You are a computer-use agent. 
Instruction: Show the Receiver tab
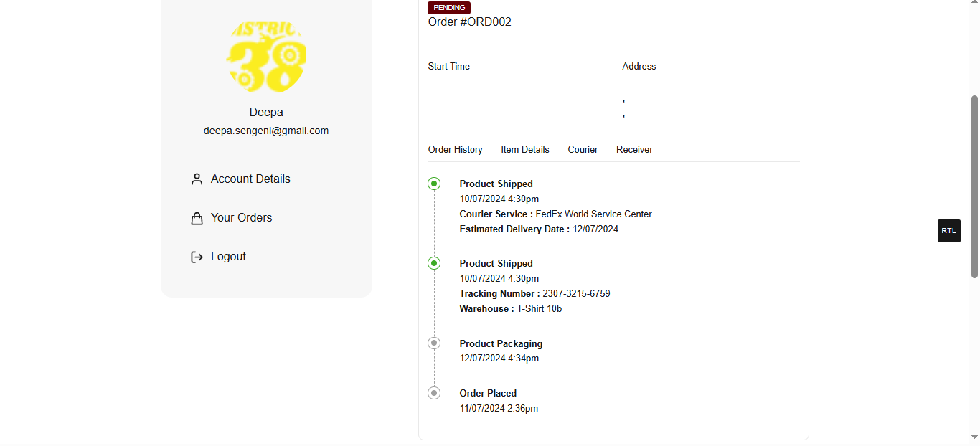click(634, 150)
